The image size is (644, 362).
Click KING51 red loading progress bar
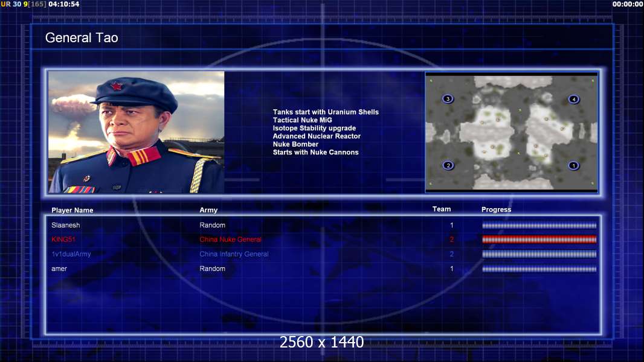click(x=539, y=240)
